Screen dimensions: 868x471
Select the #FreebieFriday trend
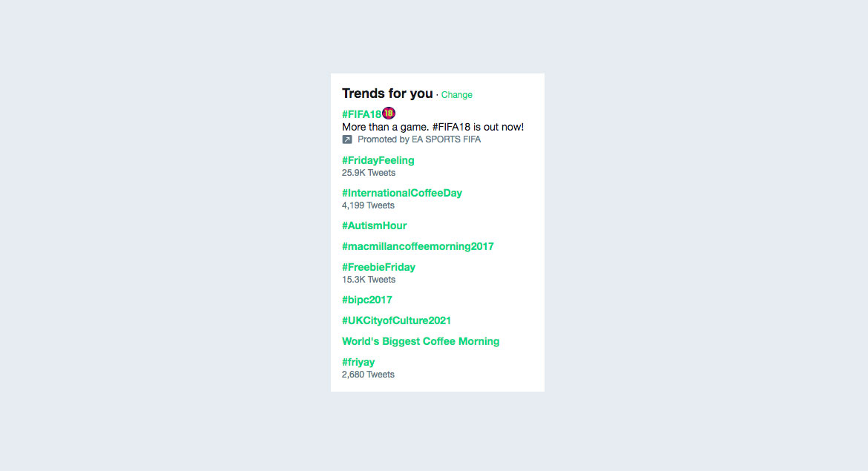click(378, 267)
